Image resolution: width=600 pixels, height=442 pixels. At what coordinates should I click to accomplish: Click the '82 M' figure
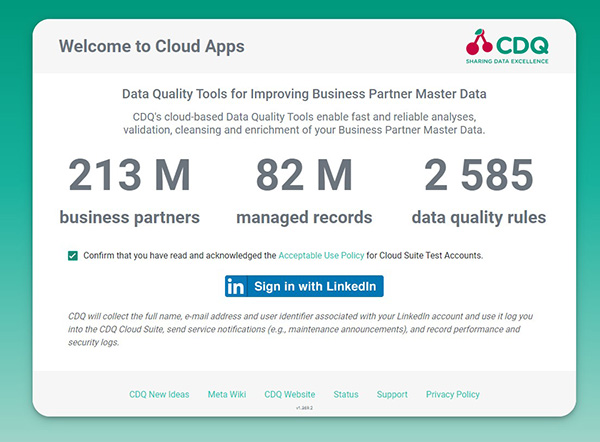click(x=304, y=175)
